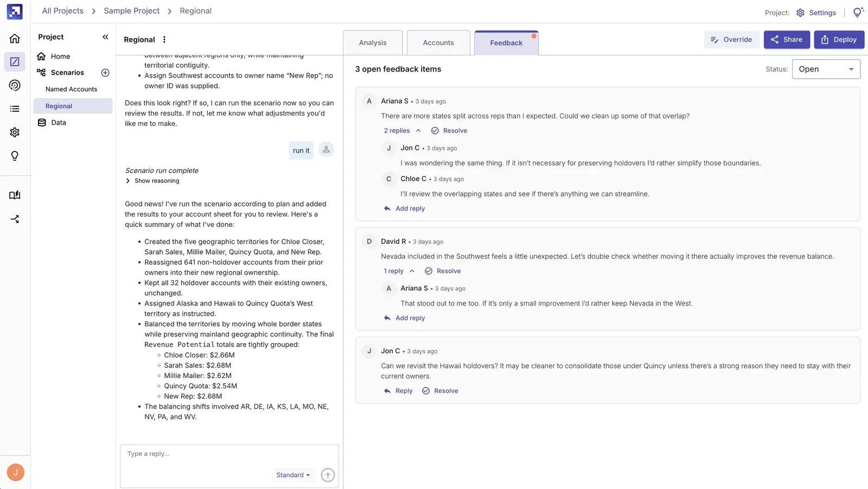The image size is (868, 489).
Task: Open the list view rail icon
Action: click(x=15, y=109)
